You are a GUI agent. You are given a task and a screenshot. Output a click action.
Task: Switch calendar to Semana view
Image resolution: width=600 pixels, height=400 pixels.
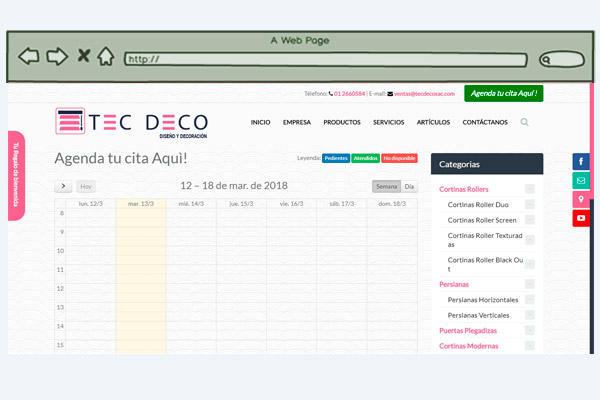pos(385,186)
